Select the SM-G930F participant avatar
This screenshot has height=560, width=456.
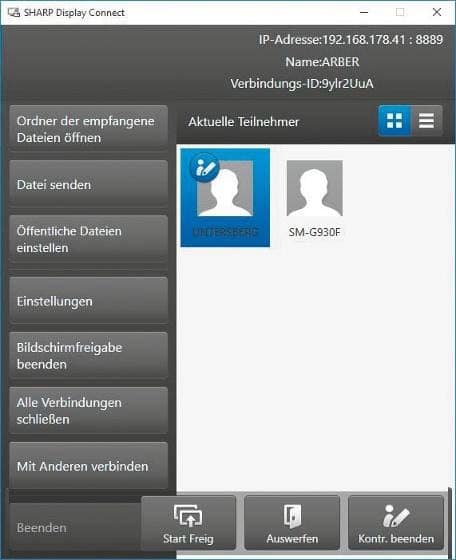coord(315,188)
